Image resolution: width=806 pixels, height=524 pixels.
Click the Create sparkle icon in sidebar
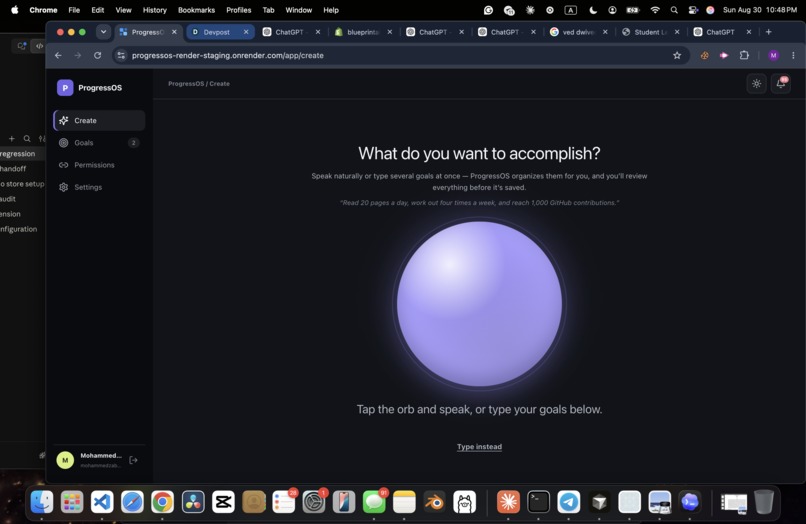64,120
